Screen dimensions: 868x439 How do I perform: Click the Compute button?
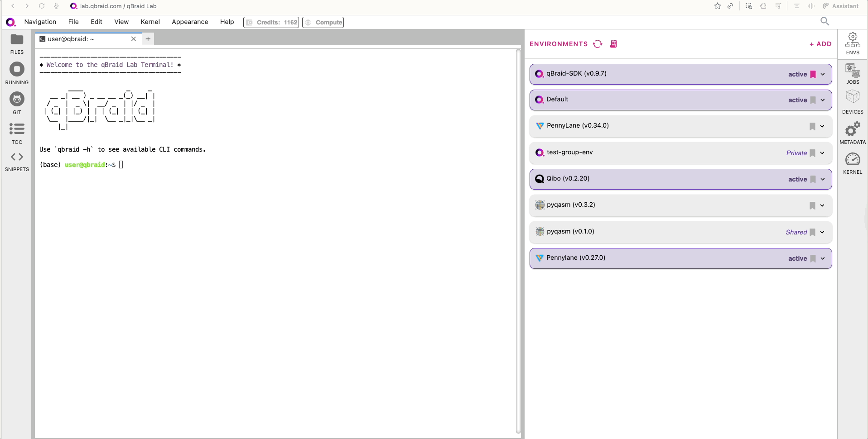(323, 22)
